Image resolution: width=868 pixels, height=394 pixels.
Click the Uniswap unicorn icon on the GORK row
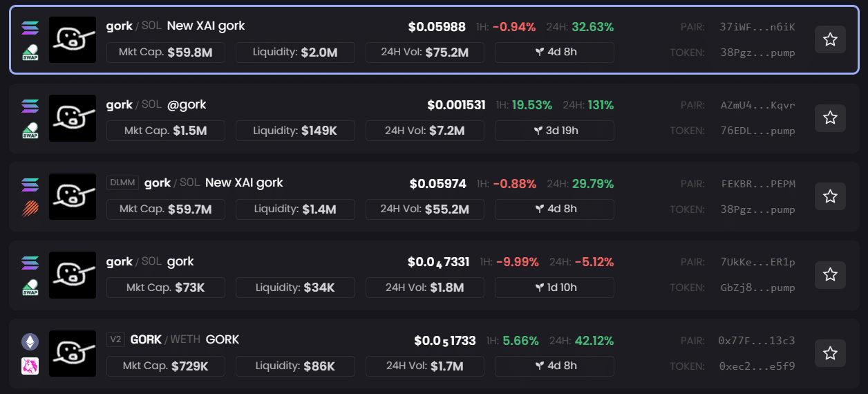pos(30,366)
